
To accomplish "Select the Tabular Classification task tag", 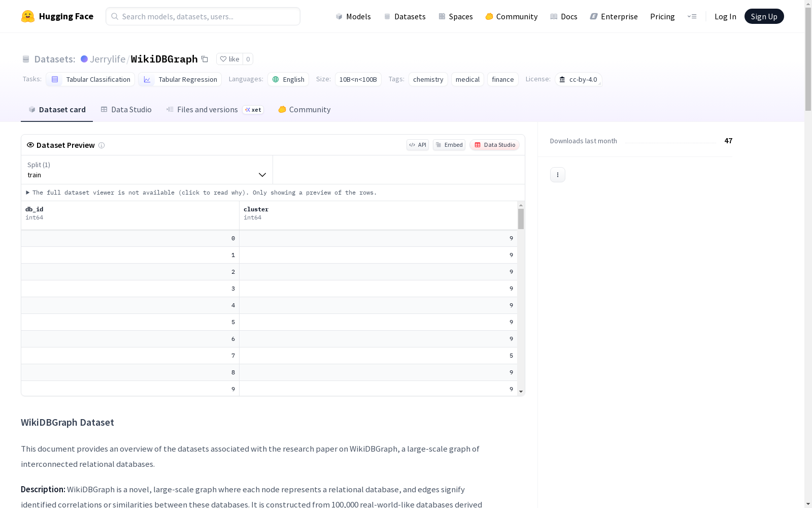I will click(x=90, y=79).
